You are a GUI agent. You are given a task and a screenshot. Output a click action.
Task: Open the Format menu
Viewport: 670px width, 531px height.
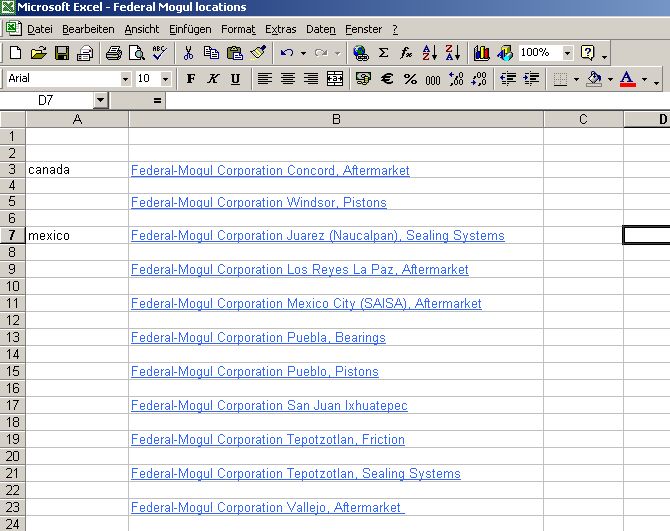point(238,29)
